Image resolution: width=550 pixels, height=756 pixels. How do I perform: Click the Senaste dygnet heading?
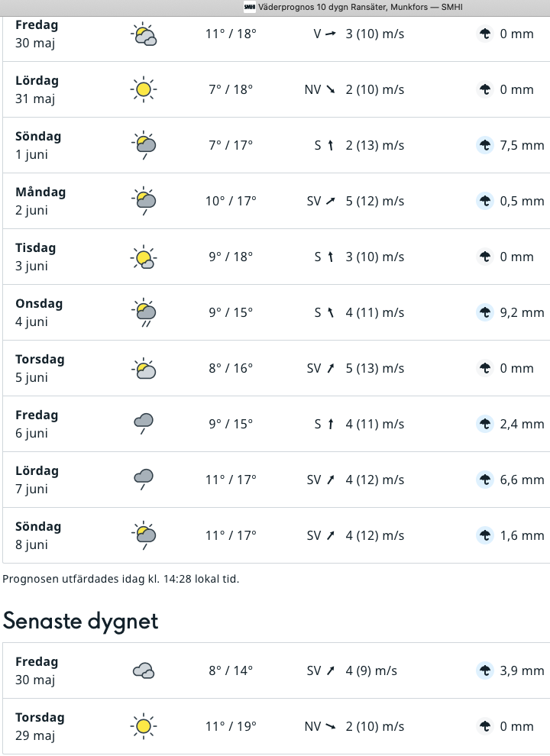pos(80,621)
